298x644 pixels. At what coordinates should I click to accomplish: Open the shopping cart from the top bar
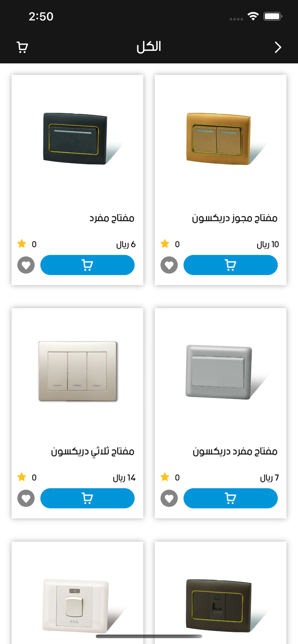click(22, 47)
